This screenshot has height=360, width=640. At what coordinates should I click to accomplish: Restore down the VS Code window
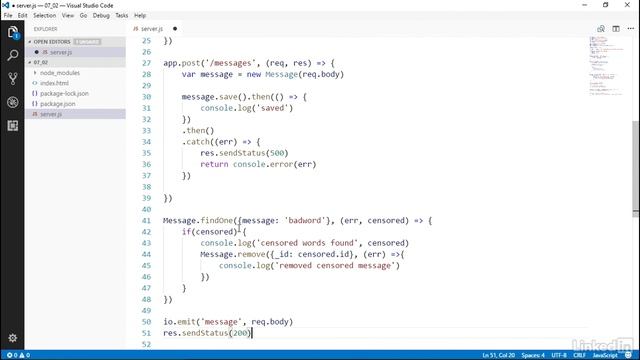606,5
